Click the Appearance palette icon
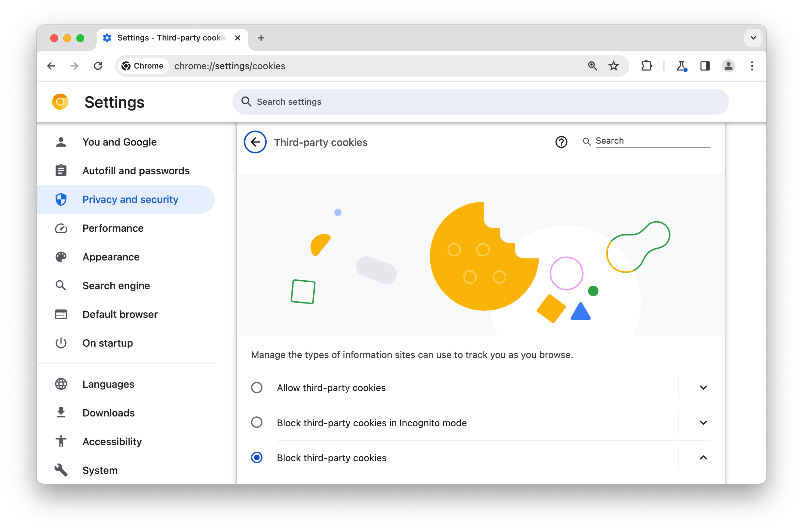Image resolution: width=803 pixels, height=532 pixels. pos(60,257)
